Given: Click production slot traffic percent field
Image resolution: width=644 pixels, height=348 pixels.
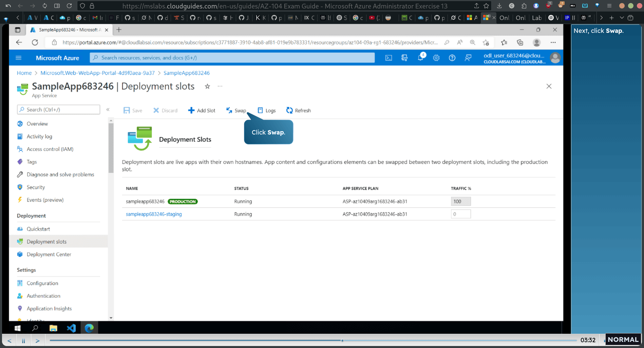Looking at the screenshot, I should pos(461,201).
